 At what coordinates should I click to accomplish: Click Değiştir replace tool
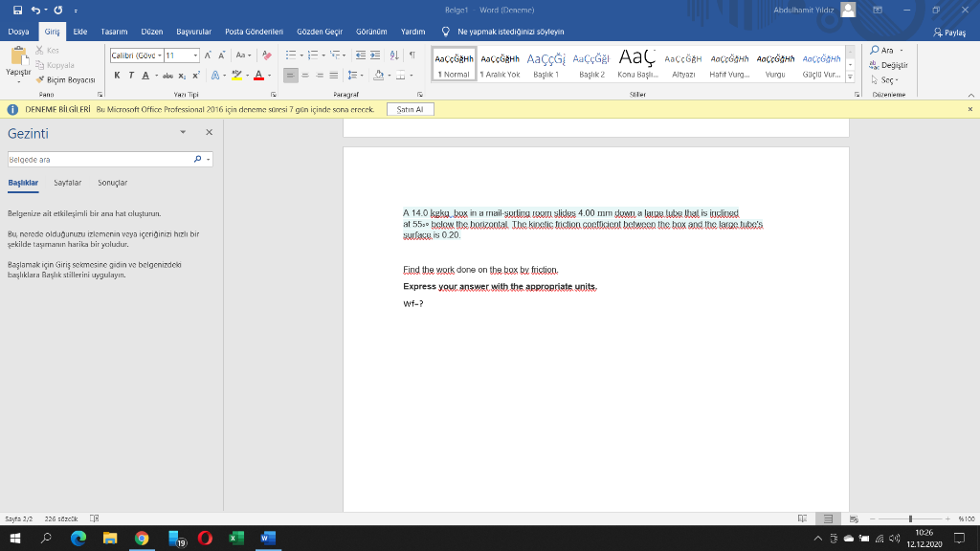coord(889,65)
